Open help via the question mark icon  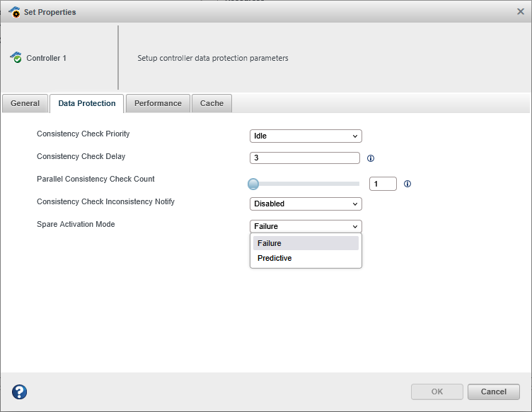click(x=20, y=392)
